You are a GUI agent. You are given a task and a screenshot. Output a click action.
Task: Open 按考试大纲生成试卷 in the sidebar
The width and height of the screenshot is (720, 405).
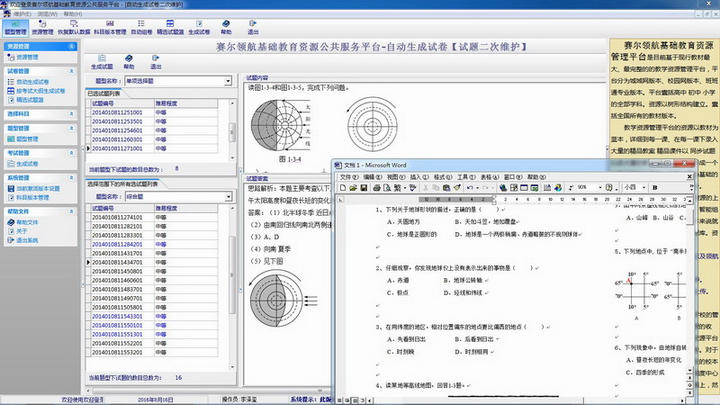click(x=41, y=91)
